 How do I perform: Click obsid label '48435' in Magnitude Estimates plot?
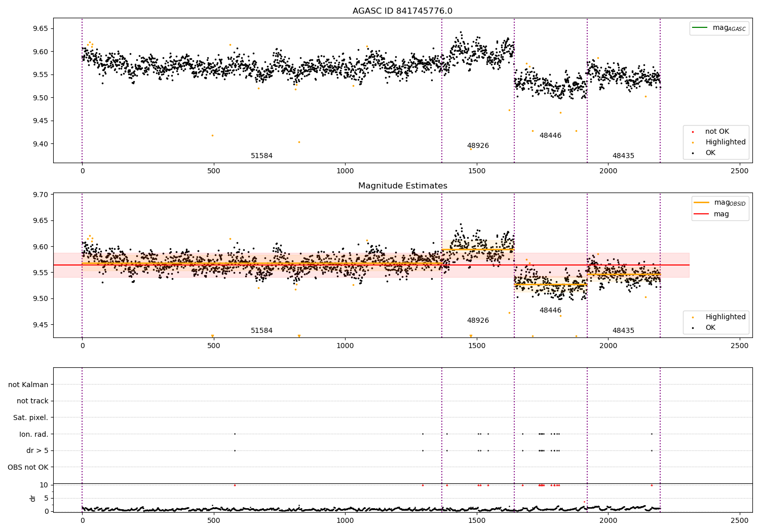coord(623,331)
